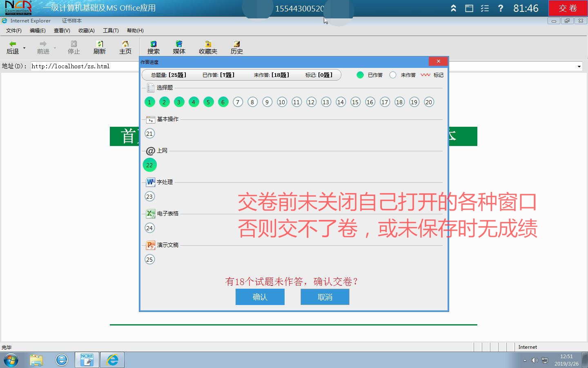The width and height of the screenshot is (588, 368).
Task: Open the 工具(T) menu
Action: tap(111, 31)
